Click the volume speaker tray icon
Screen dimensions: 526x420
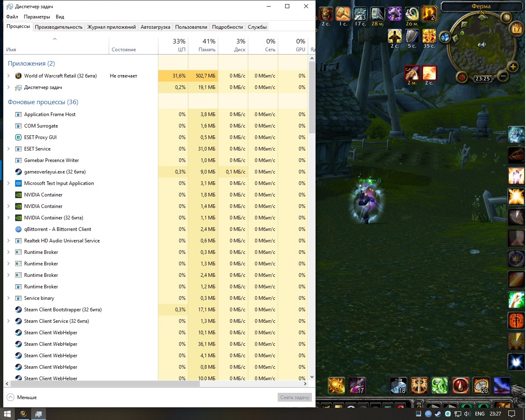[467, 414]
